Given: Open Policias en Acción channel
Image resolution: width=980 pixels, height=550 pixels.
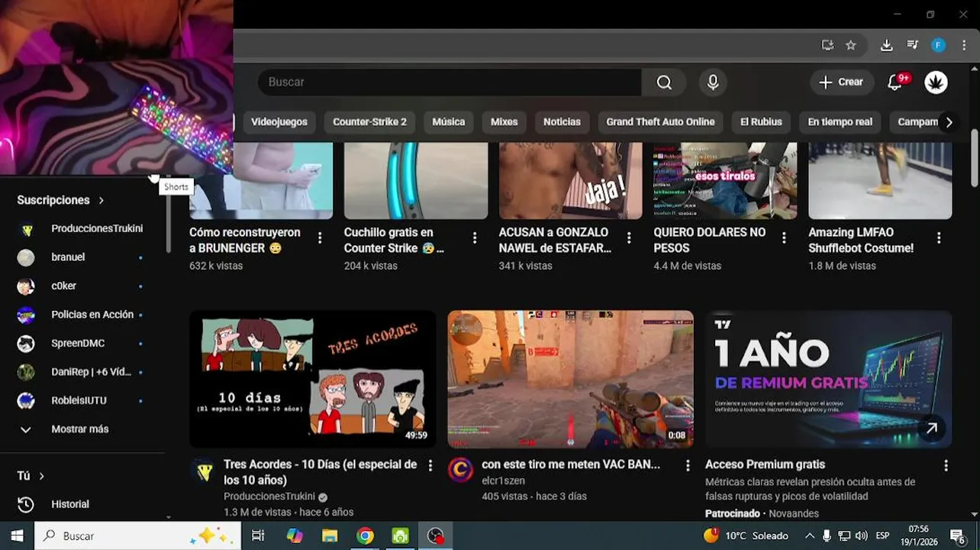Looking at the screenshot, I should point(82,315).
